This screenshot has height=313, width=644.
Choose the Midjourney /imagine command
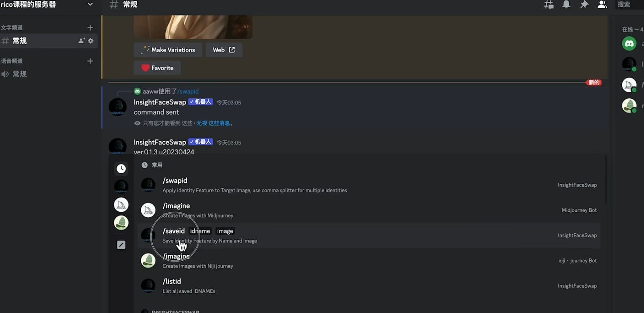369,210
